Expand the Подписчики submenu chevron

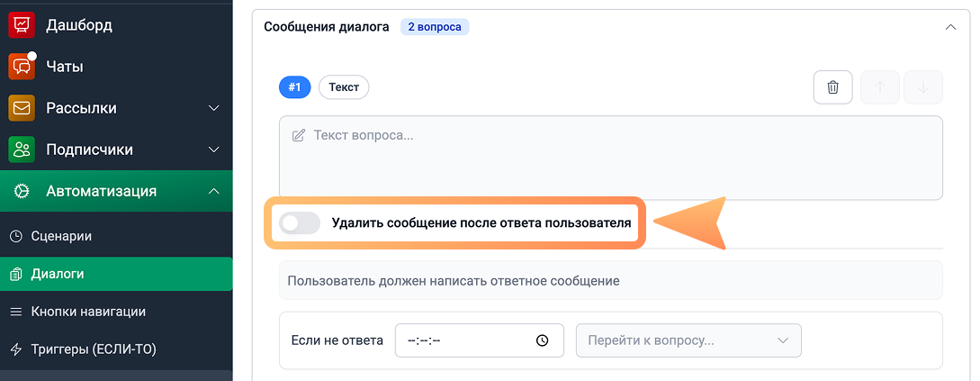tap(214, 150)
